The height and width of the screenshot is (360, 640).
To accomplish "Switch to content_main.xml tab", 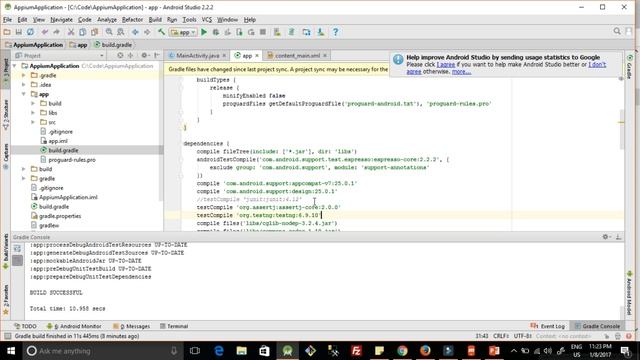I will (x=297, y=56).
